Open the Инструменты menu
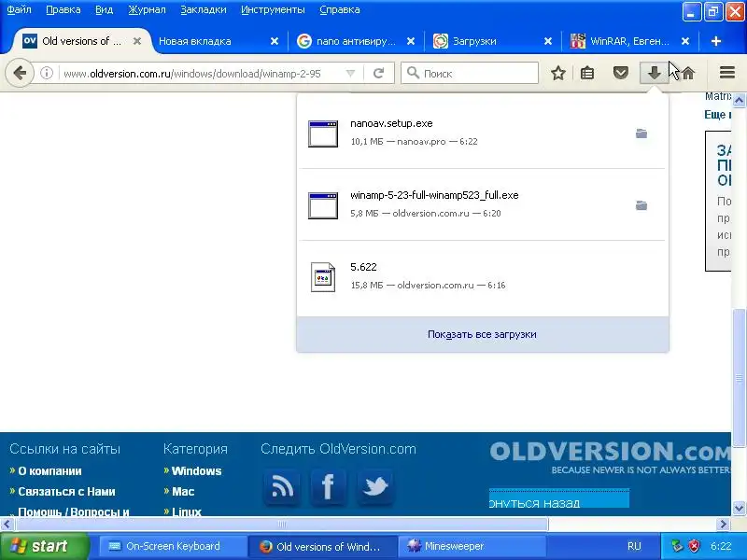The width and height of the screenshot is (747, 560). click(273, 9)
